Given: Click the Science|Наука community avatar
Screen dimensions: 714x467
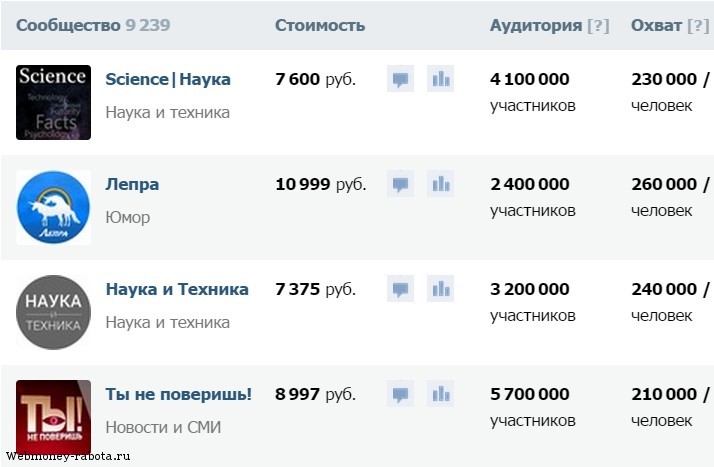Looking at the screenshot, I should (53, 102).
